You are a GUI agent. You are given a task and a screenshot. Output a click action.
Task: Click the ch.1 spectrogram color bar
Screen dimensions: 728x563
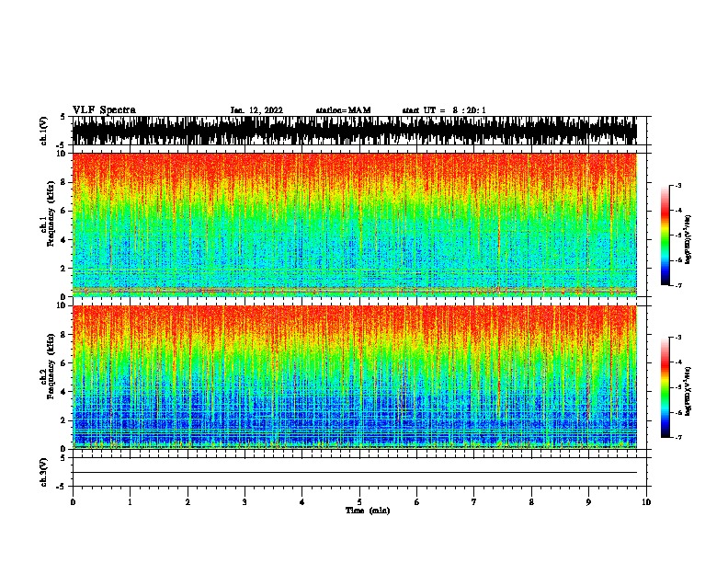click(x=665, y=236)
